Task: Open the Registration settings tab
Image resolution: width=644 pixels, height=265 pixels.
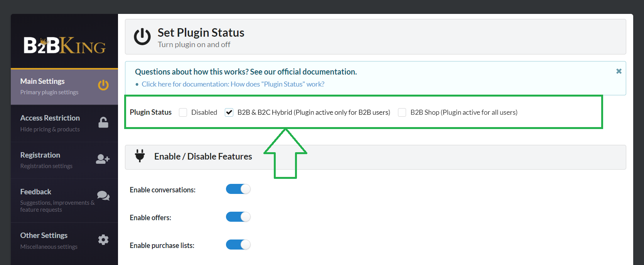Action: click(x=64, y=160)
